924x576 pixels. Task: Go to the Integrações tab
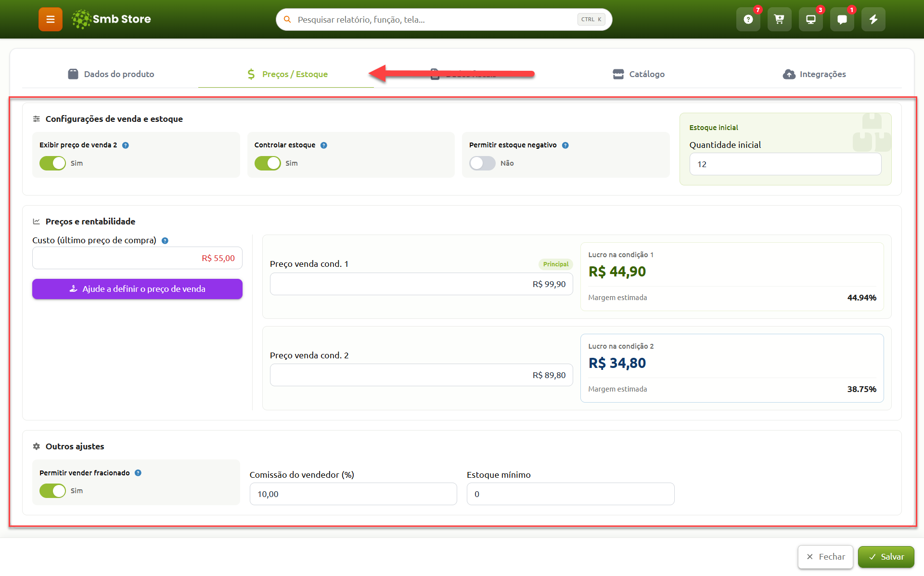814,74
